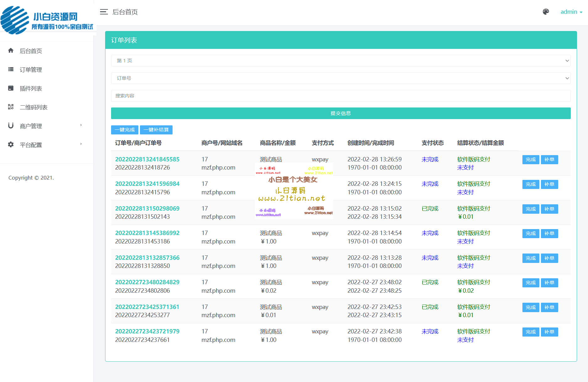Go to 插件列表 in the sidebar
The image size is (588, 382).
(31, 88)
